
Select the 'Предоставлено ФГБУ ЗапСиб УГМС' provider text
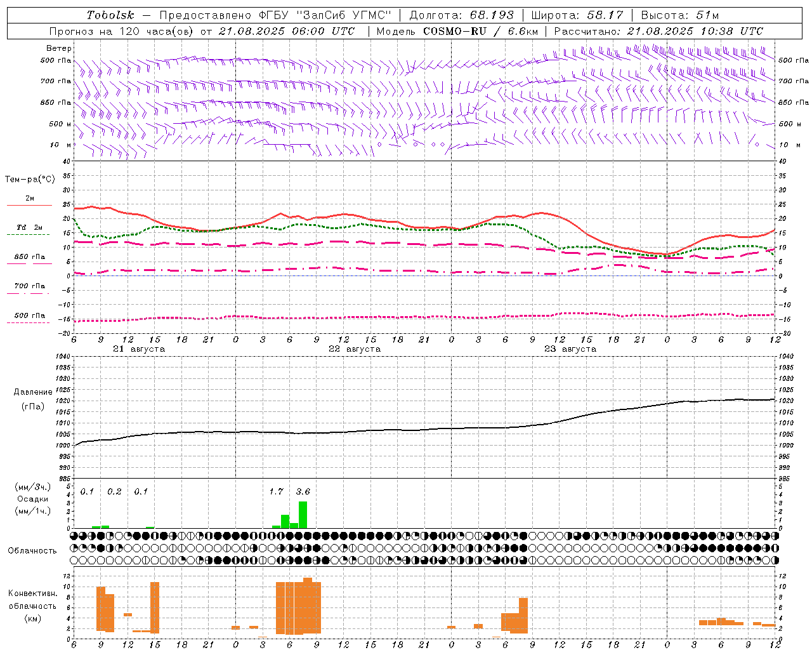[x=275, y=15]
